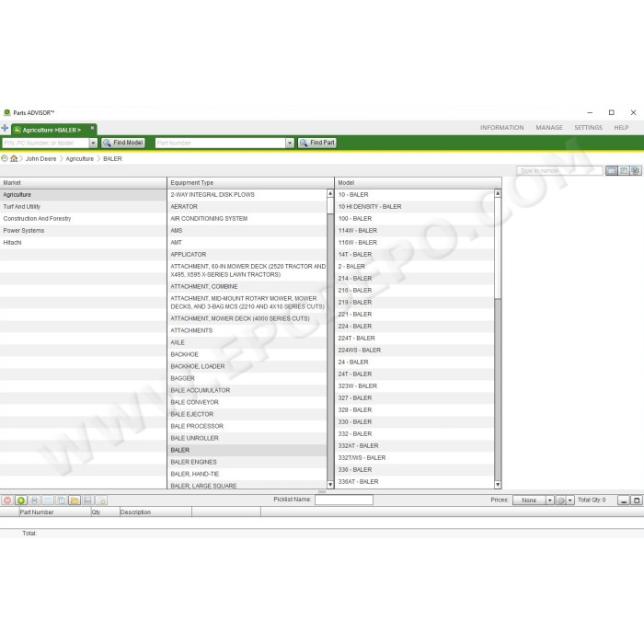Click the email picklist icon
The height and width of the screenshot is (644, 644).
click(48, 500)
